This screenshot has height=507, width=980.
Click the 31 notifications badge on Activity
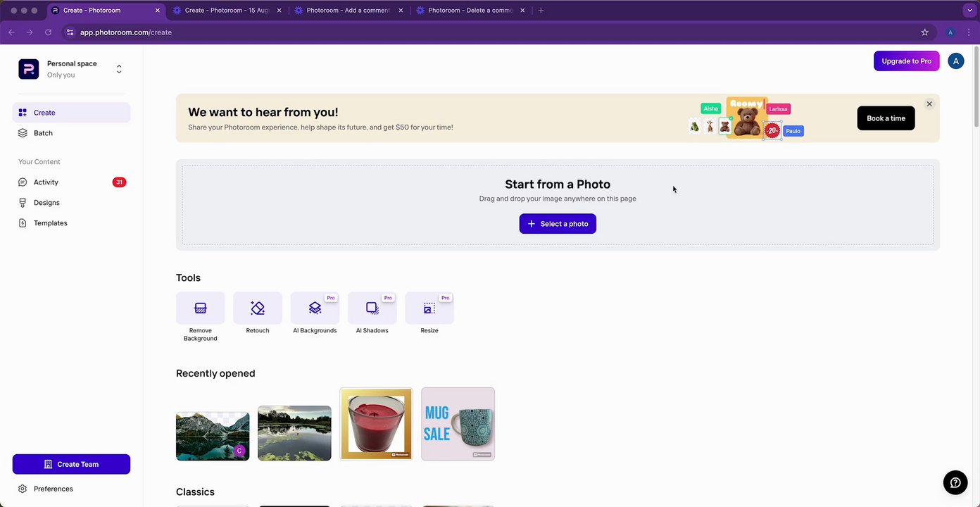(119, 182)
